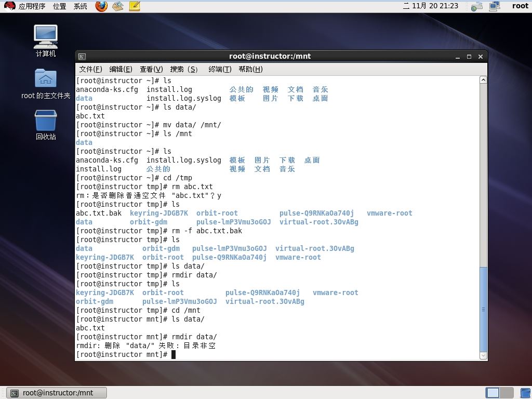Click the 'cd /tmp' command line
Screen dimensions: 532x399
(x=134, y=178)
